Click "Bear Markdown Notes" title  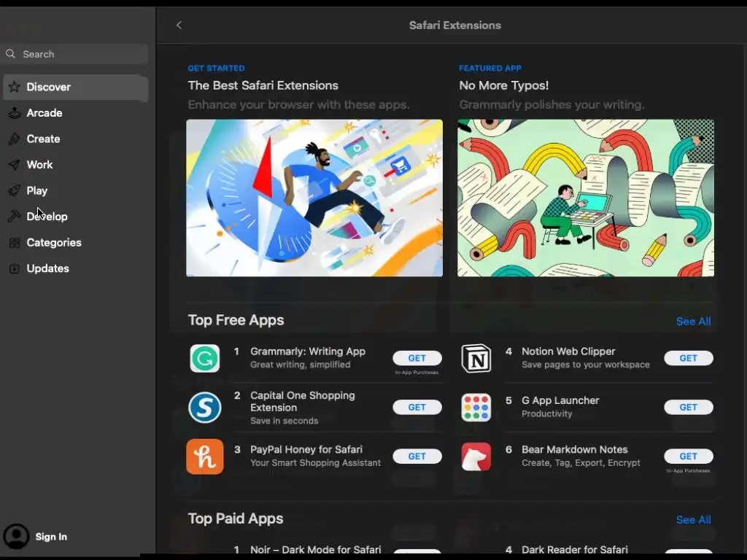(575, 449)
